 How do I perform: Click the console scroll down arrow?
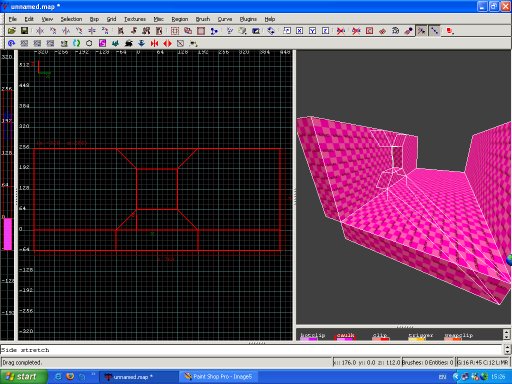[507, 352]
